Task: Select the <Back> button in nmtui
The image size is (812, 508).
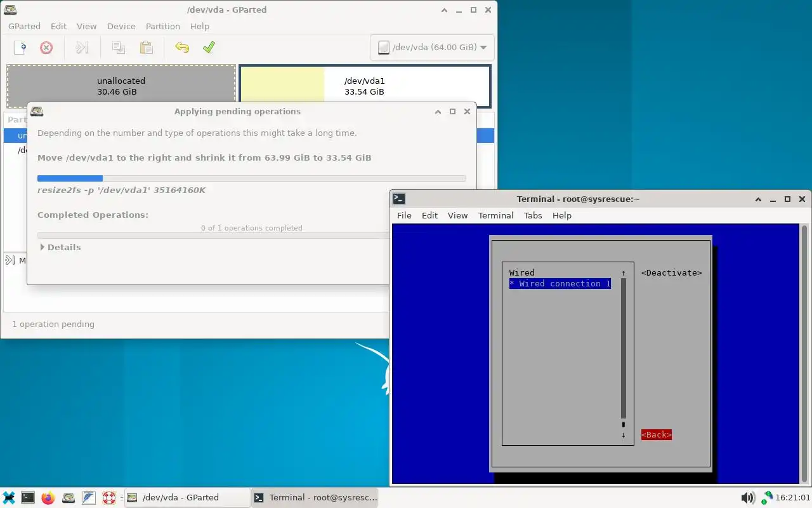Action: click(x=657, y=435)
